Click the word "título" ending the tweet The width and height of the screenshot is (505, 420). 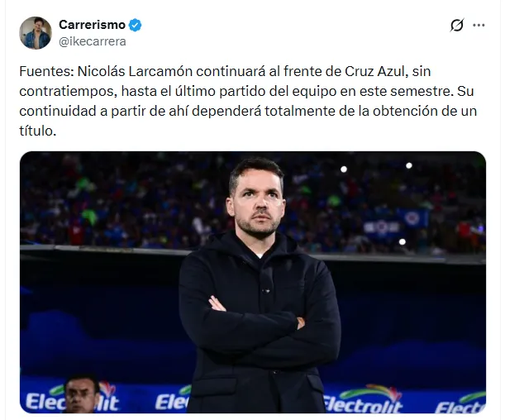[39, 131]
